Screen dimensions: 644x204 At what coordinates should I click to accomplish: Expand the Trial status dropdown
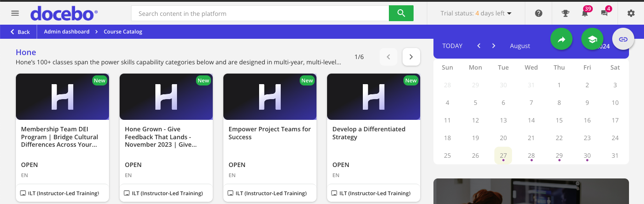point(476,13)
